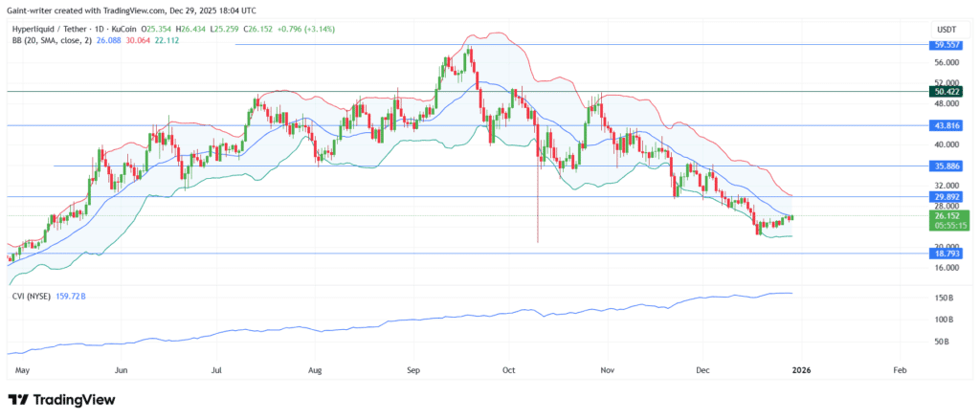
Task: Click the May label on time axis
Action: [x=22, y=370]
